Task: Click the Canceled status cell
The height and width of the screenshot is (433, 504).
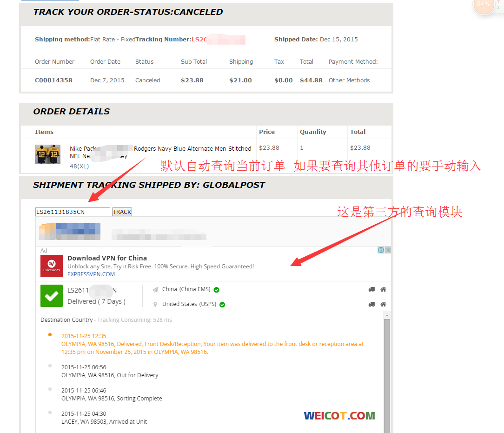Action: click(x=147, y=80)
